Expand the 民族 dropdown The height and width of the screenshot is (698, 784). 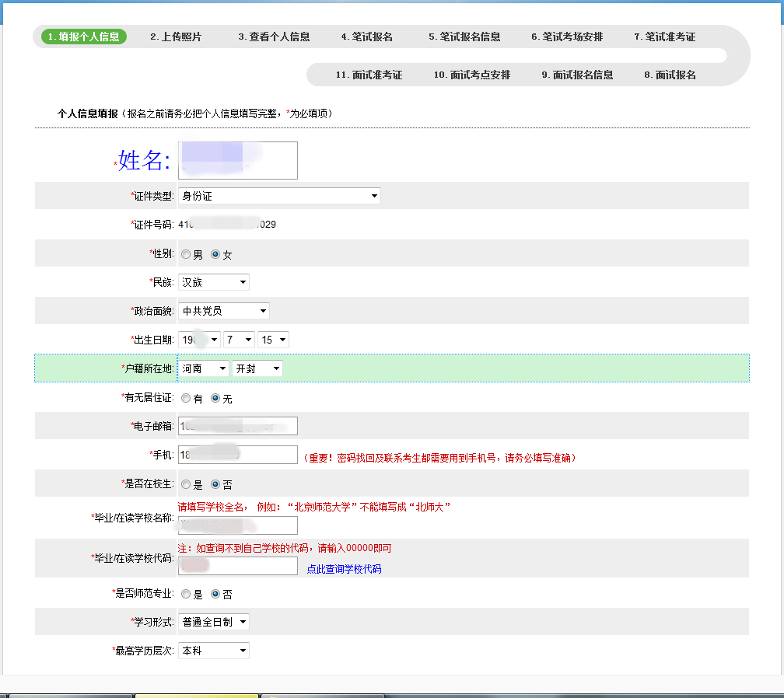click(x=214, y=282)
